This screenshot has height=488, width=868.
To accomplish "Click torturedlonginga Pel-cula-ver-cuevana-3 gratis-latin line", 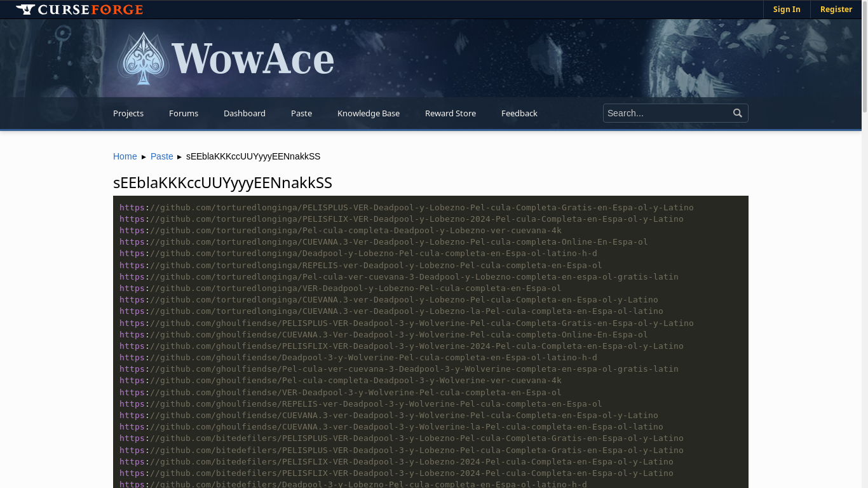I will [x=399, y=277].
